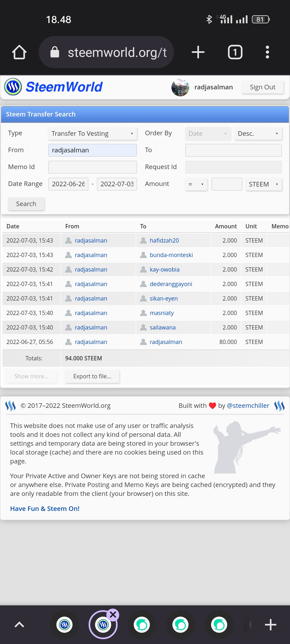Screen dimensions: 290x644
Task: Open bunda-monteski account link
Action: pyautogui.click(x=171, y=255)
